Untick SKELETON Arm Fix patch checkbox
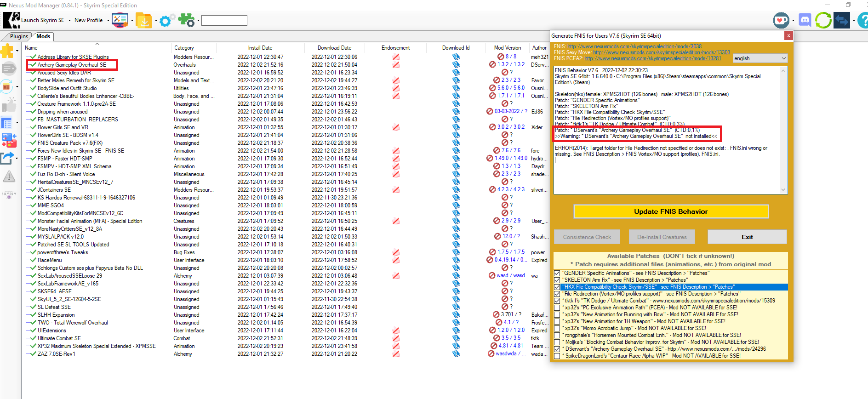The image size is (868, 399). (557, 280)
